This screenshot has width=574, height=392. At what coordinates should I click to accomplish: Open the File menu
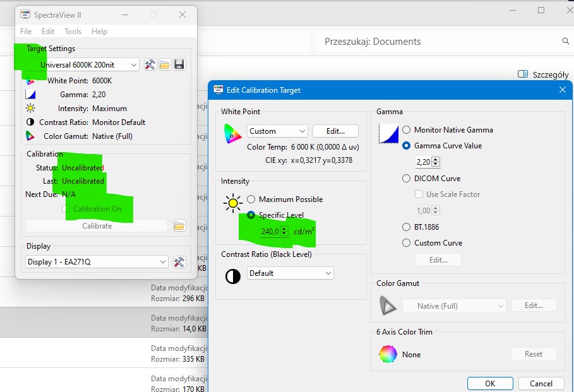coord(26,32)
